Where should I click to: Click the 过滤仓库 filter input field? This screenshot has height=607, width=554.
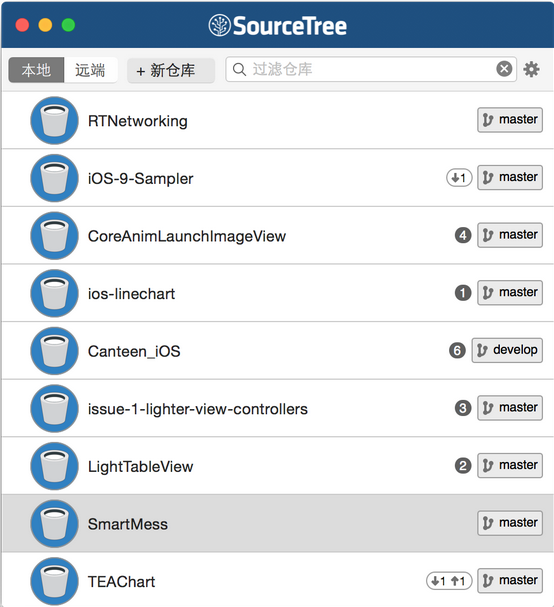(x=371, y=70)
